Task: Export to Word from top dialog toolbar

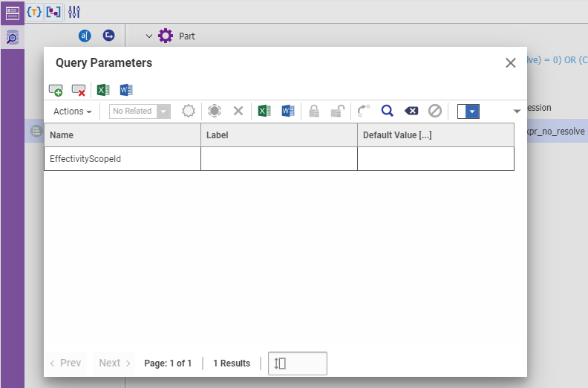Action: coord(126,90)
